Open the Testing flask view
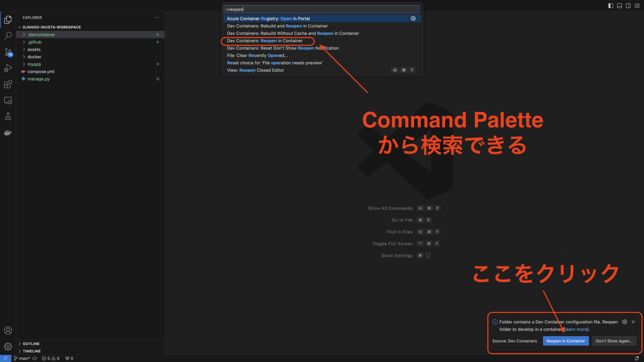This screenshot has height=362, width=644. 8,117
